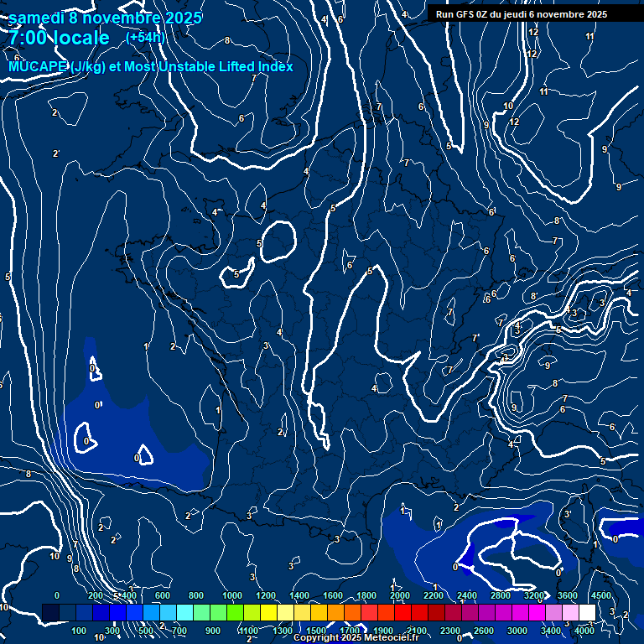Select the '600' legend value
This screenshot has height=644, width=644.
162,595
